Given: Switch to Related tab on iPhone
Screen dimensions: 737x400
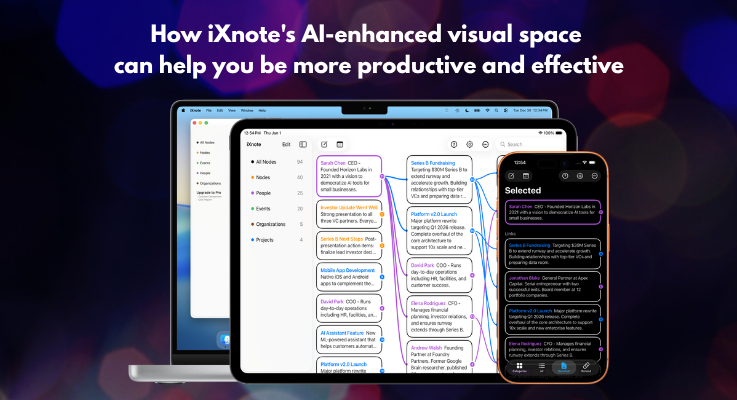Looking at the screenshot, I should [x=586, y=367].
